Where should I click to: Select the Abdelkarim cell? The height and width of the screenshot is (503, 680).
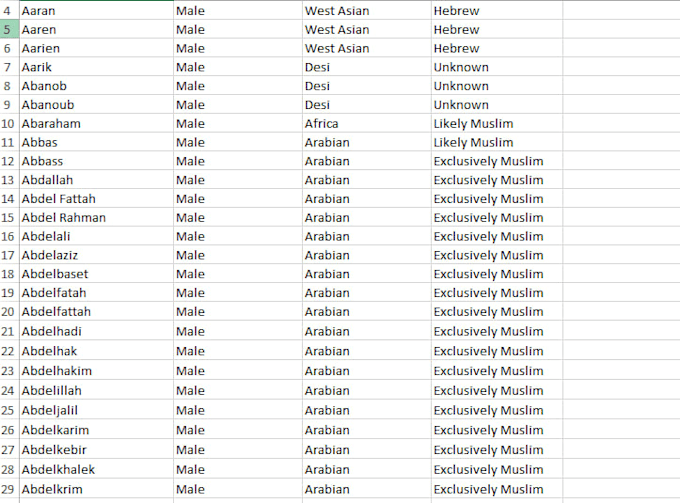pyautogui.click(x=96, y=430)
